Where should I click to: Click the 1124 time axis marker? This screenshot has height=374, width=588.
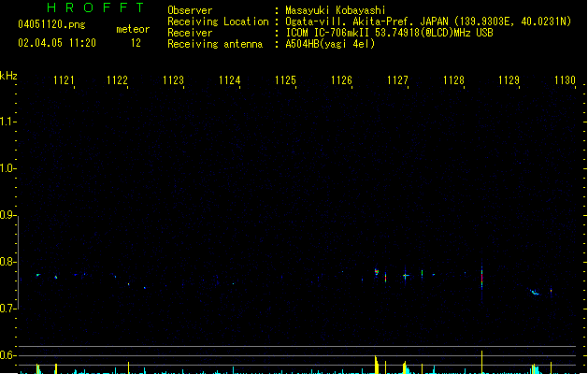[230, 80]
